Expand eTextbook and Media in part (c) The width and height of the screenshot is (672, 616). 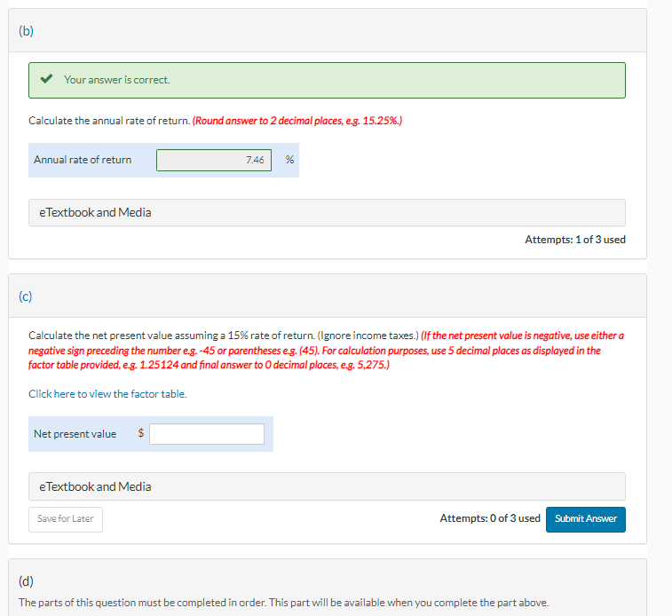(x=327, y=486)
